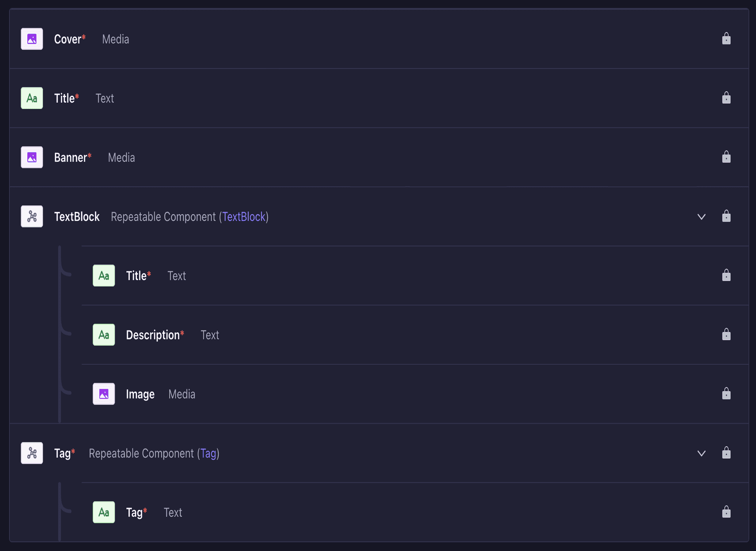This screenshot has height=551, width=756.
Task: Click the nested Tag text icon
Action: coord(104,512)
